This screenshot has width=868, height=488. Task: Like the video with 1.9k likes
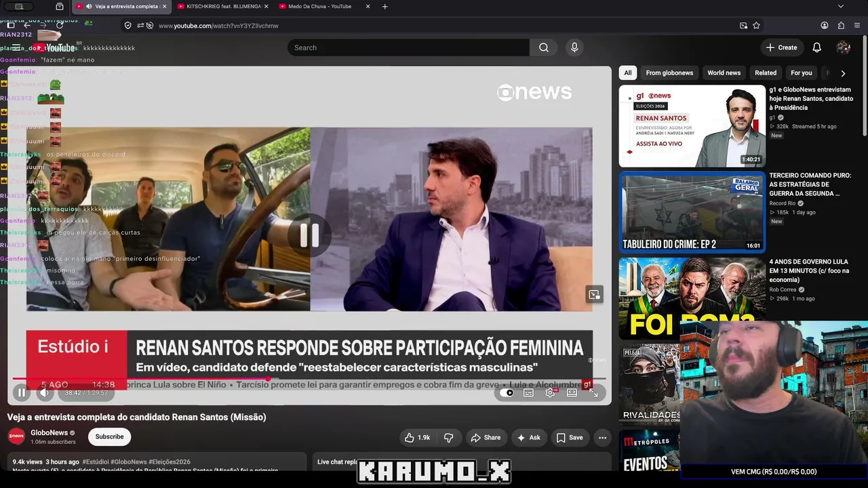coord(417,437)
